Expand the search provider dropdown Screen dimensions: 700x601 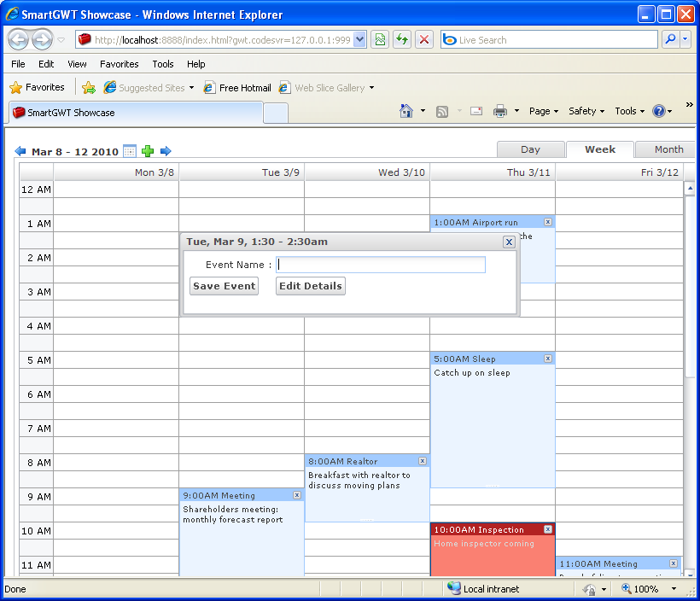[x=685, y=40]
